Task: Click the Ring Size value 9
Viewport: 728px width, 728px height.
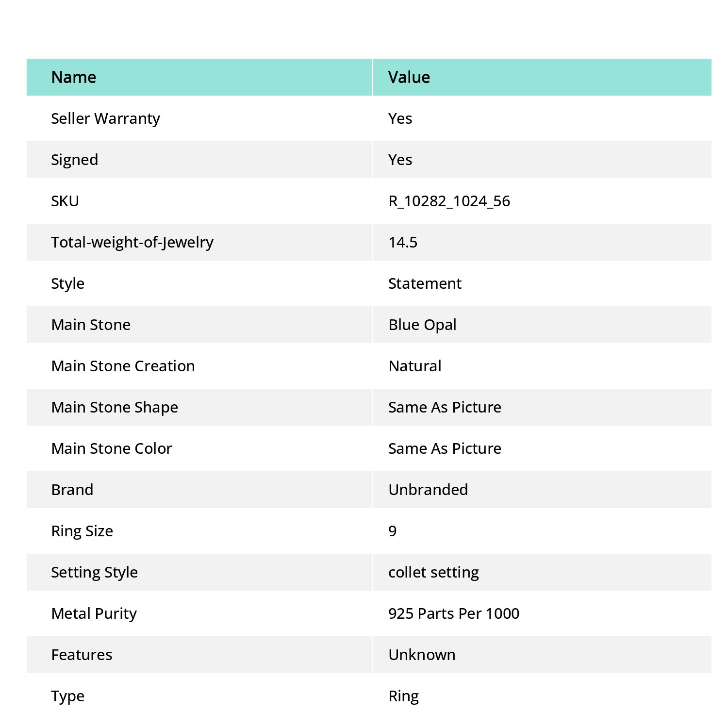Action: point(393,531)
